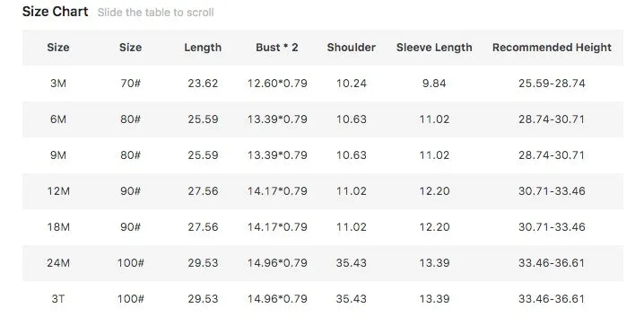Viewport: 644px width, 335px height.
Task: Select the Length column header
Action: (x=203, y=48)
